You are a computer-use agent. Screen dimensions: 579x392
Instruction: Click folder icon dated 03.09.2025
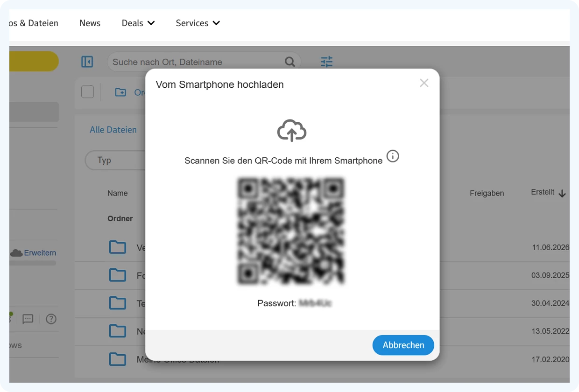click(118, 275)
